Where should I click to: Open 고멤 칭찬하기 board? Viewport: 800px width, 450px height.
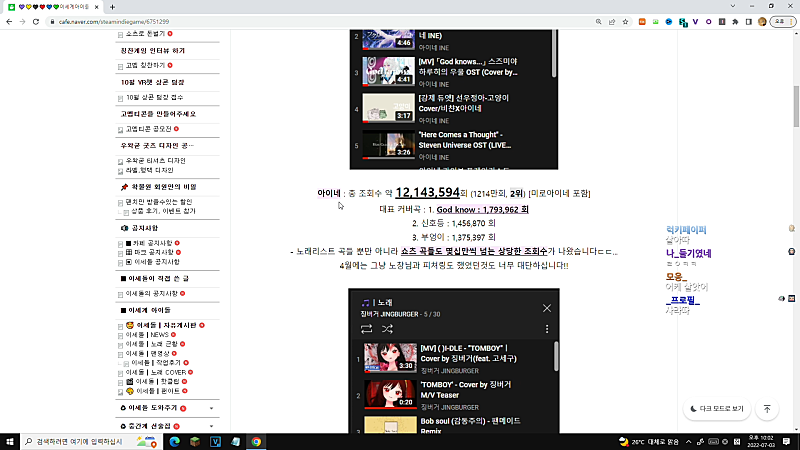[x=145, y=65]
